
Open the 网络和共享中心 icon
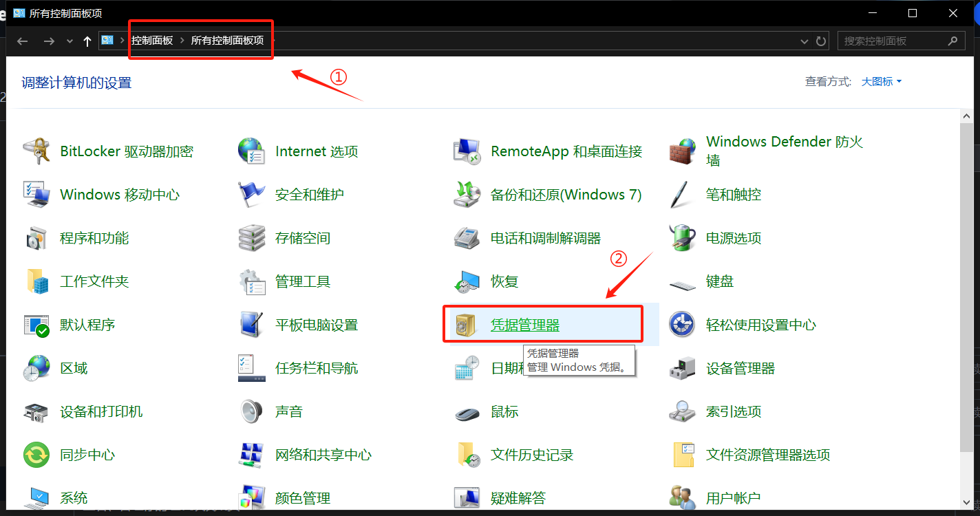click(x=251, y=455)
